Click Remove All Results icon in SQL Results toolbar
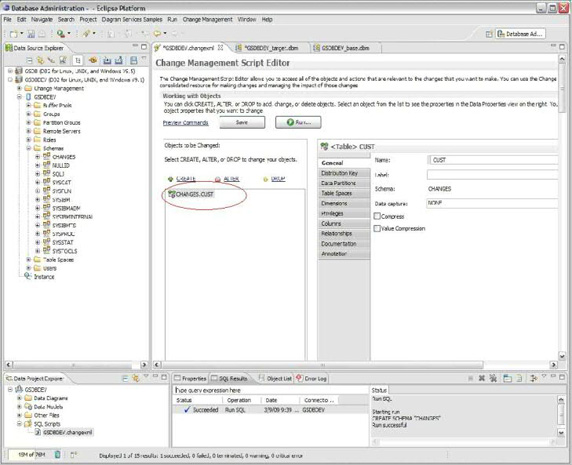572x465 pixels. [x=493, y=379]
